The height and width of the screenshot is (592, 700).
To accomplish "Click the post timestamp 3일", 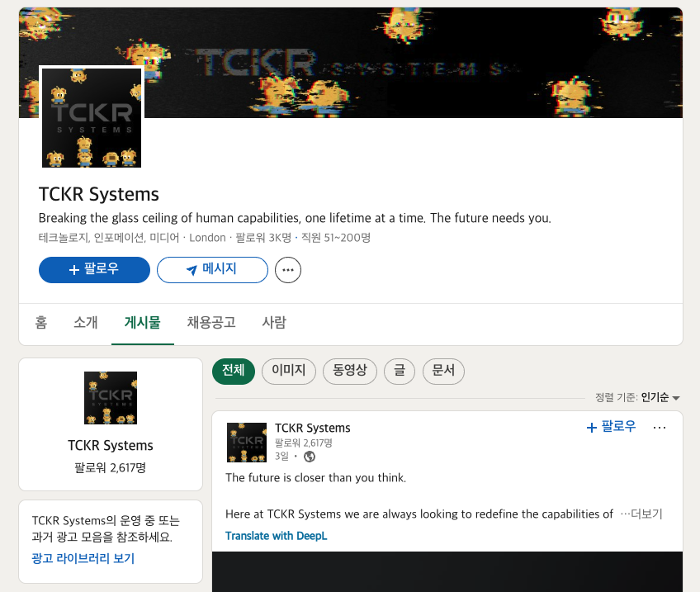I will (x=281, y=457).
